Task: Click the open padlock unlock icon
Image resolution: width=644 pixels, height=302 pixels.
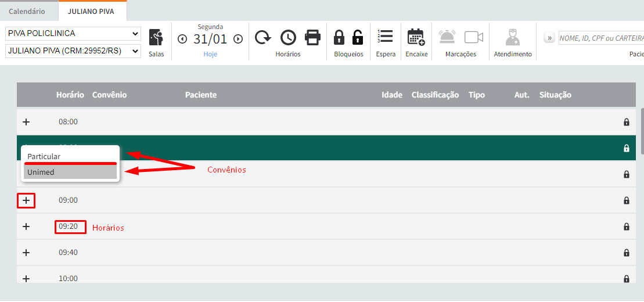Action: pyautogui.click(x=358, y=38)
